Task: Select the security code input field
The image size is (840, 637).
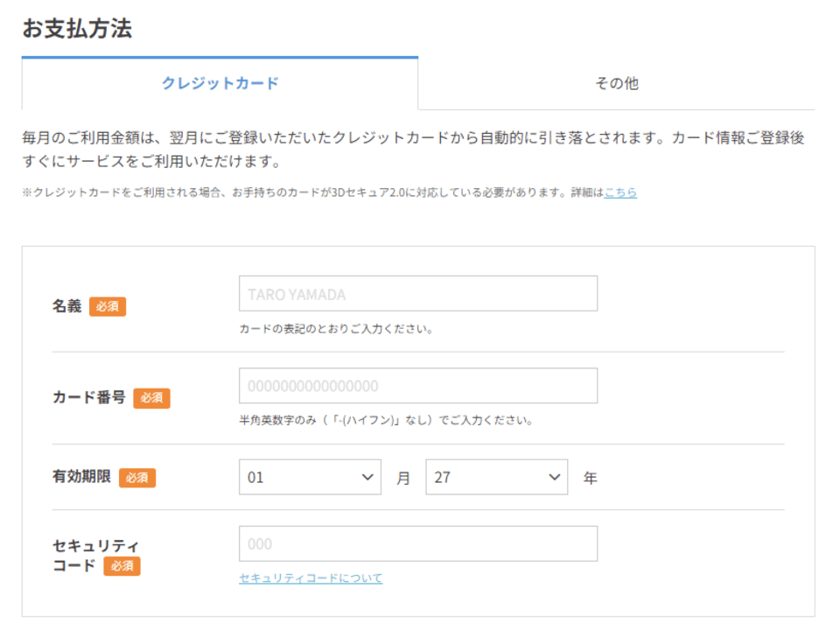Action: pyautogui.click(x=417, y=543)
